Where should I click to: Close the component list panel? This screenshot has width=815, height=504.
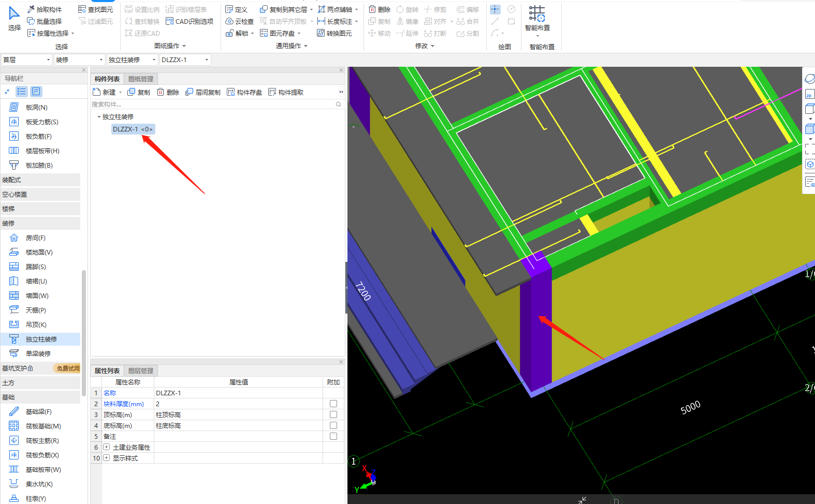pyautogui.click(x=341, y=70)
